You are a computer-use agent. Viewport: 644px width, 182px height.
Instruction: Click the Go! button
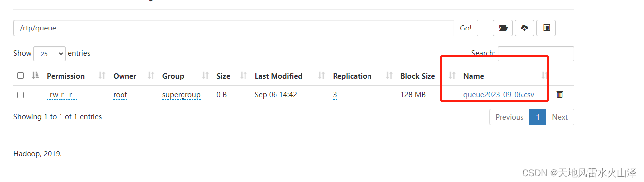[466, 28]
